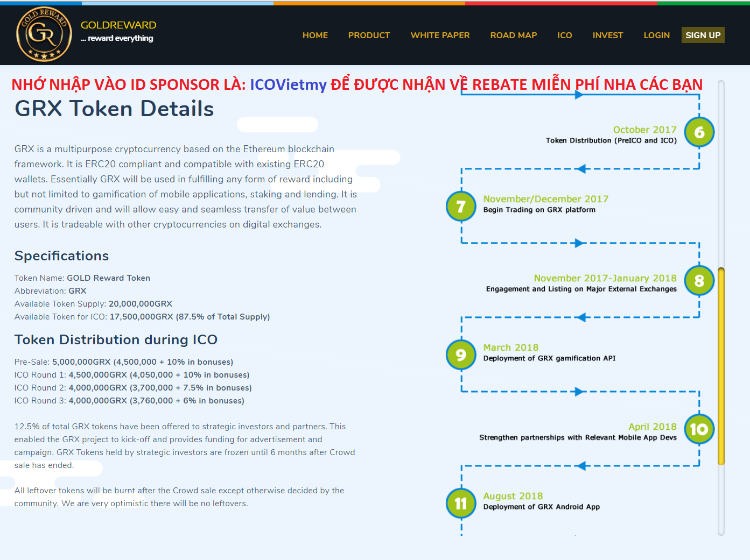This screenshot has height=560, width=750.
Task: Click the yellow roadmap scrollbar thumb
Action: point(721,366)
